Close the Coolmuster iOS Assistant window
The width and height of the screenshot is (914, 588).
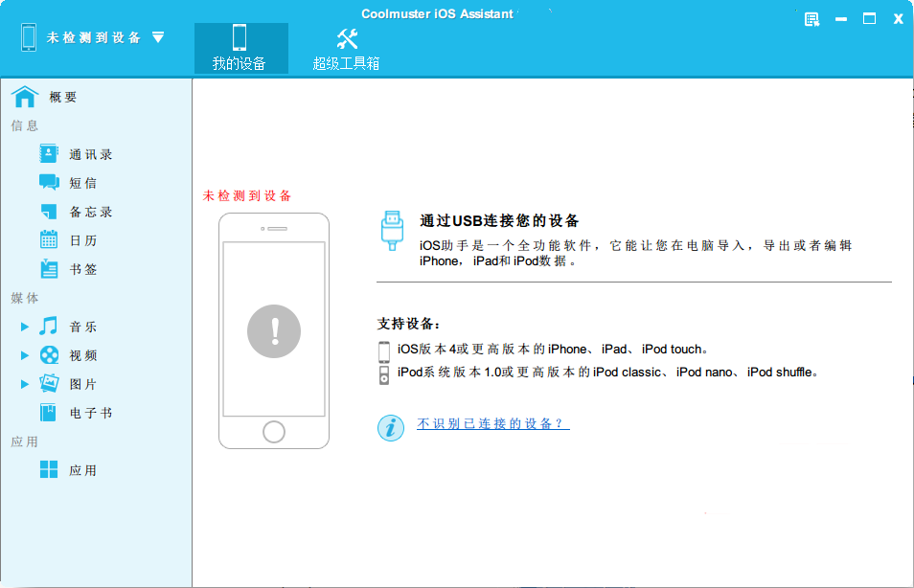[898, 18]
